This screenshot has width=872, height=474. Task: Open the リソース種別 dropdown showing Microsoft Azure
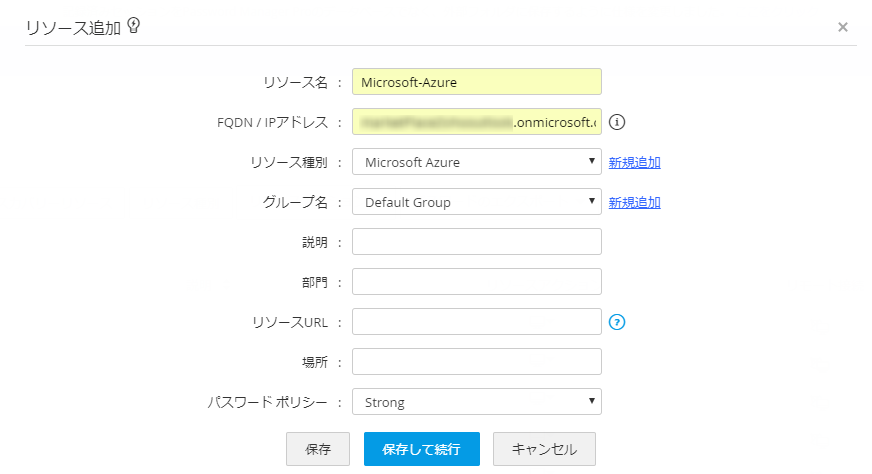point(476,162)
